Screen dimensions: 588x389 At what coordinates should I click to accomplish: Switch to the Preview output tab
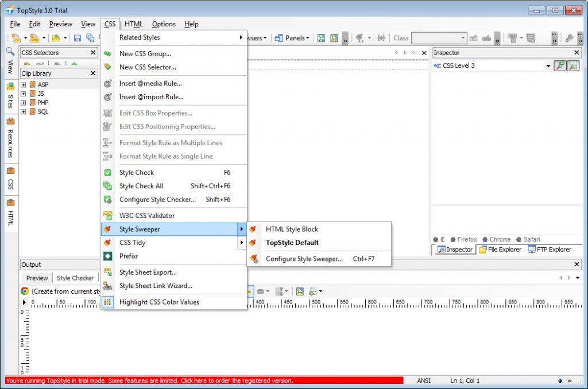(37, 278)
